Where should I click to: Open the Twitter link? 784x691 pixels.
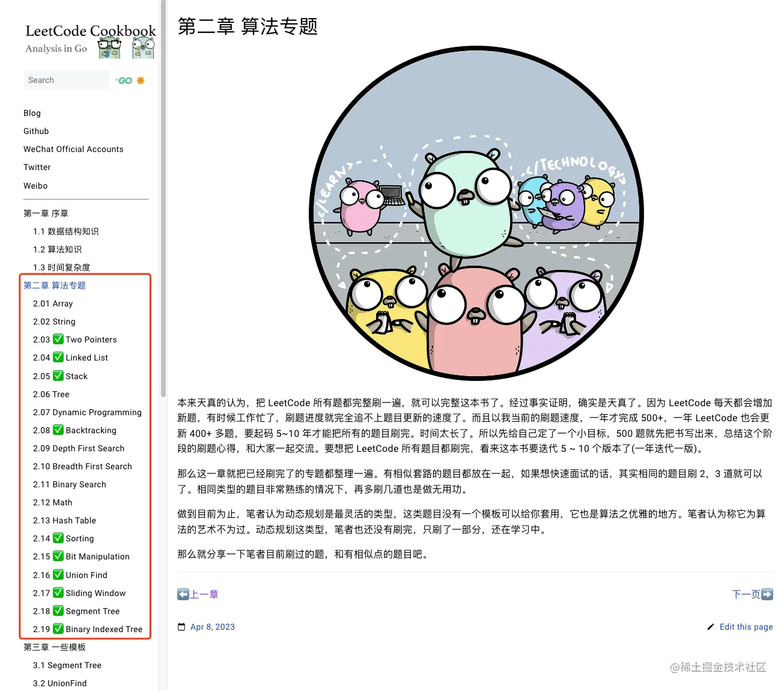click(x=37, y=167)
